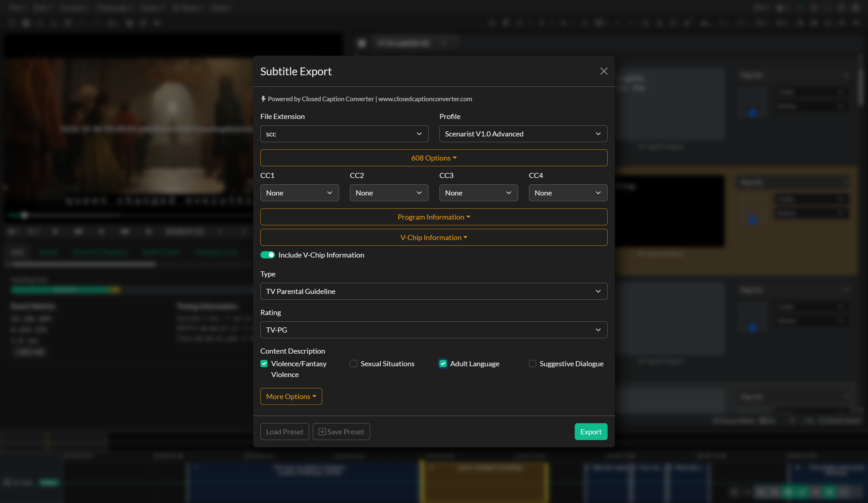Choose a value in the CC1 dropdown

coord(299,193)
